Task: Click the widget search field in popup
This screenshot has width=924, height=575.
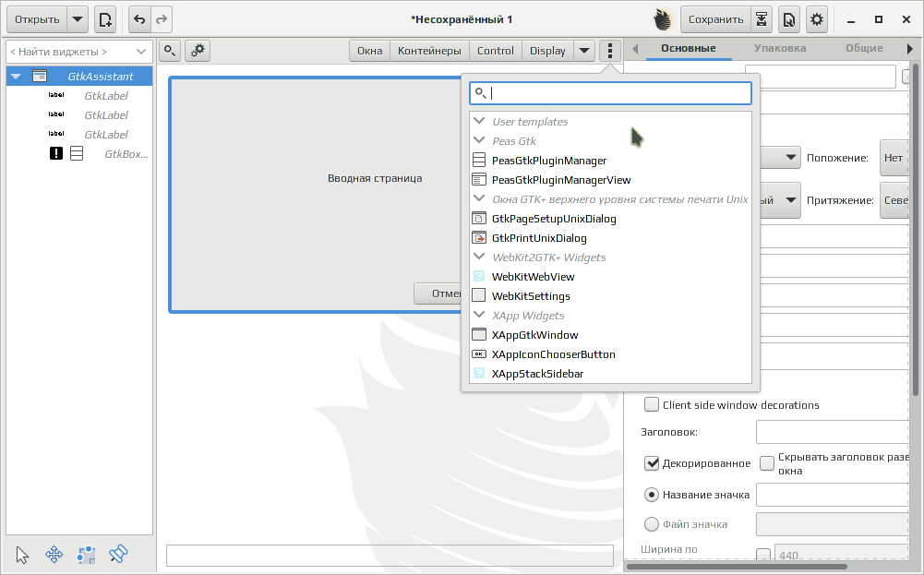Action: coord(610,93)
